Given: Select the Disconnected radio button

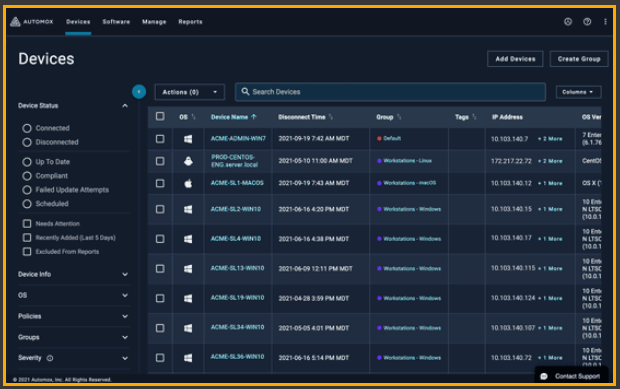Looking at the screenshot, I should coord(27,142).
